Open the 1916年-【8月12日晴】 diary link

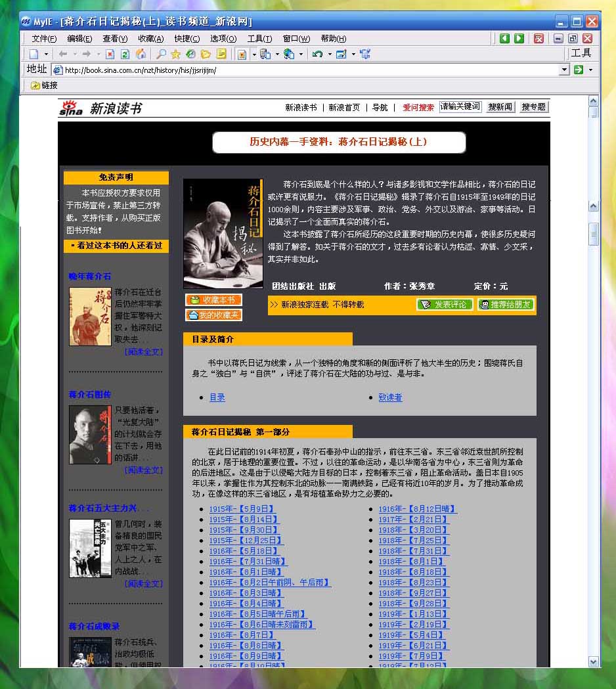pos(418,509)
